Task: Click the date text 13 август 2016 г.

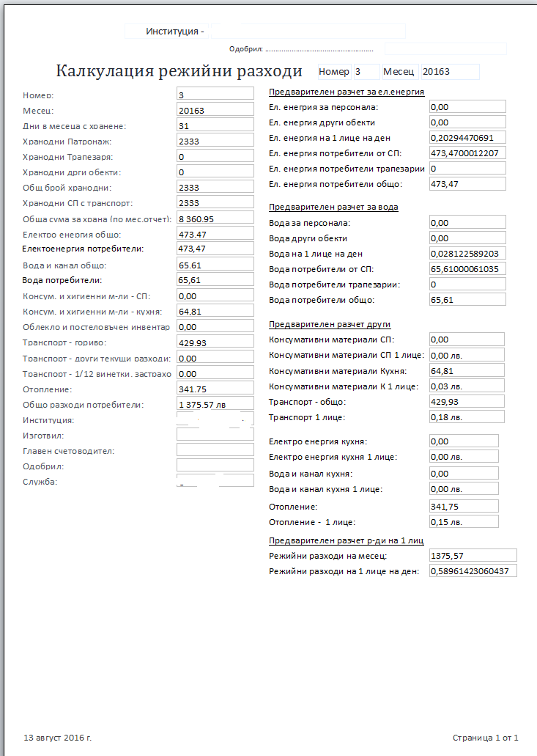Action: tap(57, 738)
